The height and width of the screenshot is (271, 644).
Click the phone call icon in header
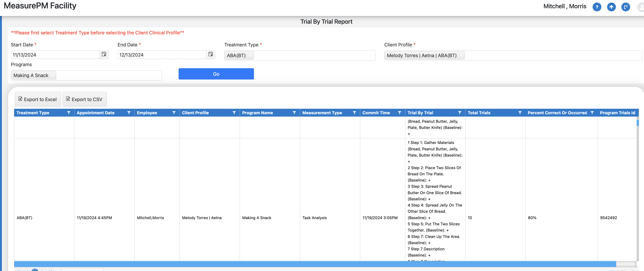[x=626, y=7]
